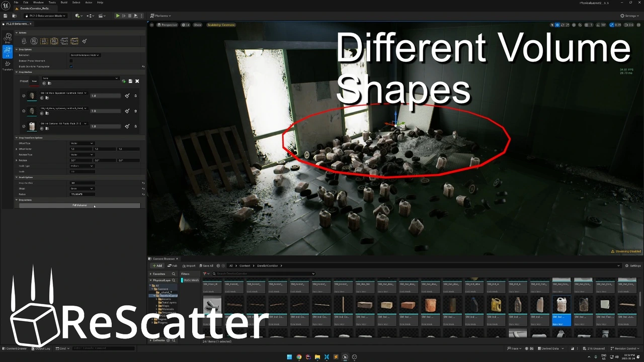Click the save preset floppy disk icon

[x=130, y=81]
